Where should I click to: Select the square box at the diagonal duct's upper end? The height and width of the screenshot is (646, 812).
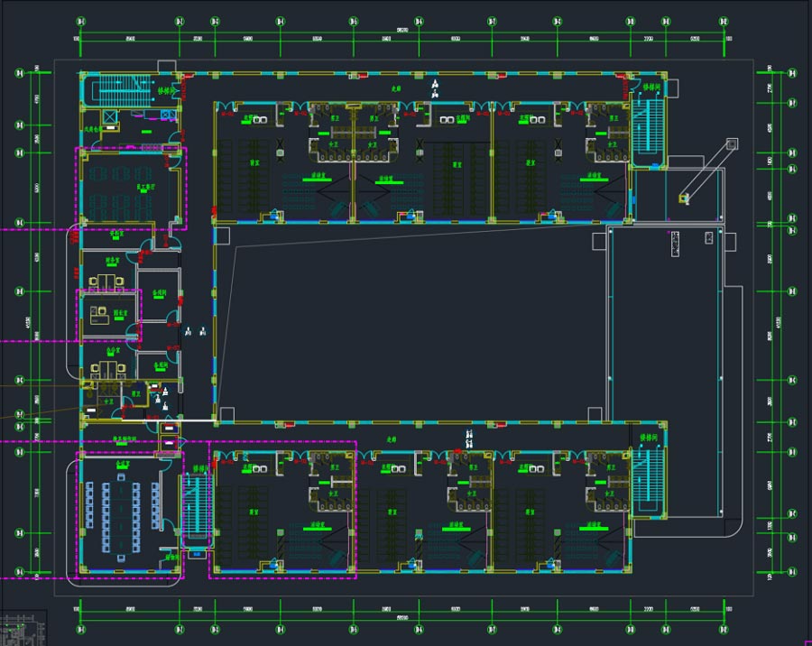pyautogui.click(x=732, y=143)
